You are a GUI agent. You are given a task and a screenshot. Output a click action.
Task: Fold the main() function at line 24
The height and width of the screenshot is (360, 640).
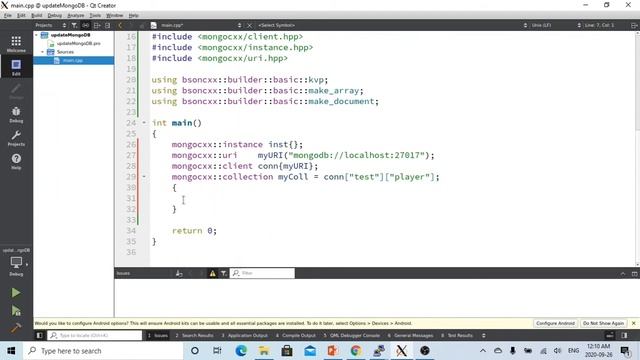[x=144, y=122]
